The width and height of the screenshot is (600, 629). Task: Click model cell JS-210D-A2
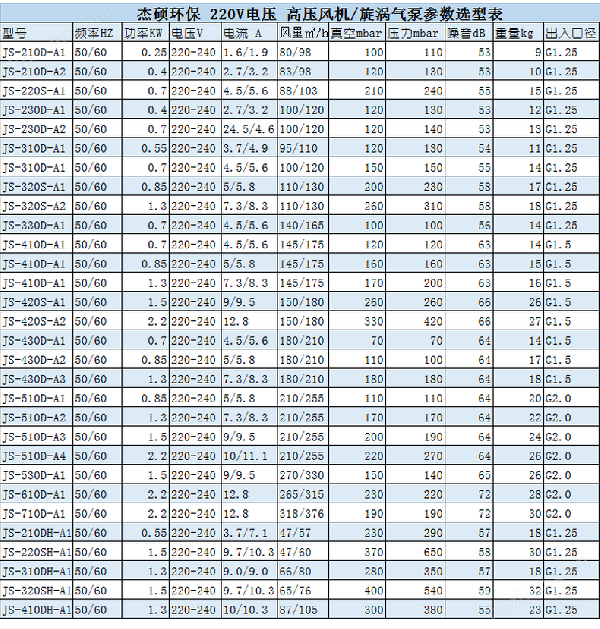(x=34, y=72)
